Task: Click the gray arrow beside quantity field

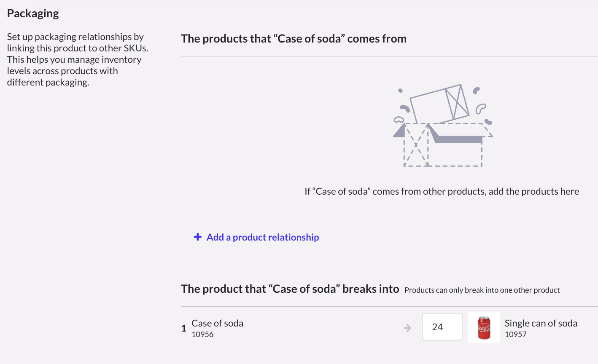Action: [407, 328]
